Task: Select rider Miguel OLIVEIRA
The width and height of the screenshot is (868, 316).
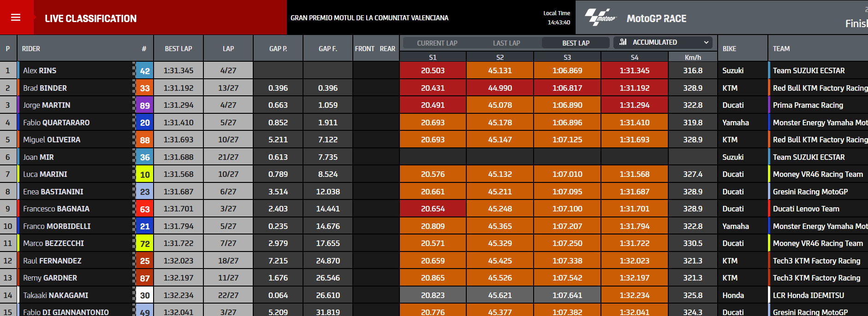Action: [x=52, y=140]
